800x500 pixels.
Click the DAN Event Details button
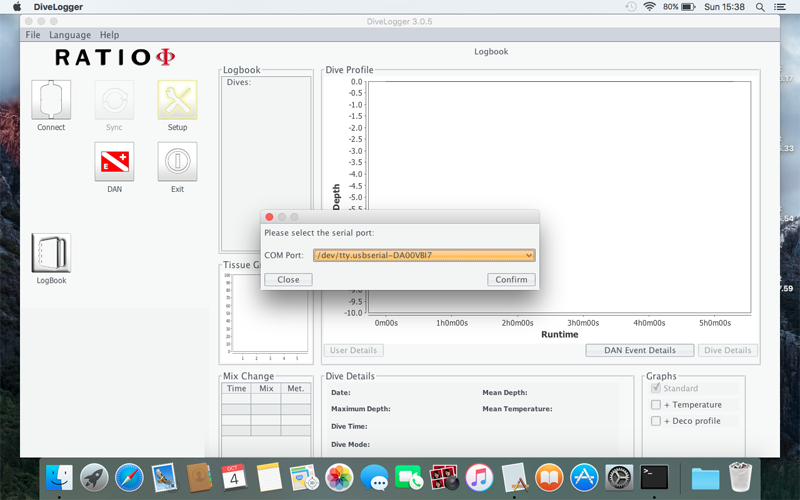(x=640, y=351)
